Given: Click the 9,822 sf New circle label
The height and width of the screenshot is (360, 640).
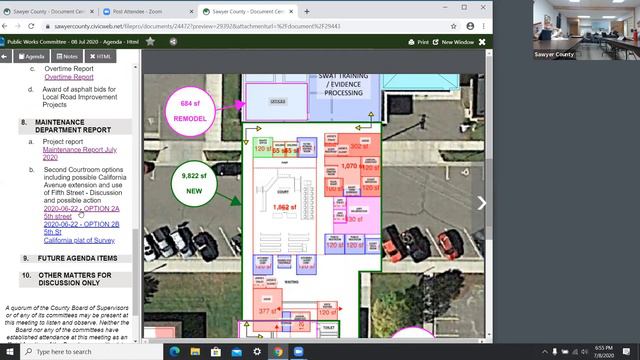Looking at the screenshot, I should pos(194,183).
